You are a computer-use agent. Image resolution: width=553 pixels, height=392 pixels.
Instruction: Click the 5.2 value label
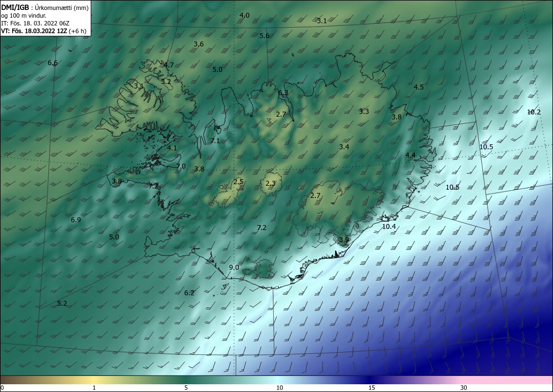[62, 303]
